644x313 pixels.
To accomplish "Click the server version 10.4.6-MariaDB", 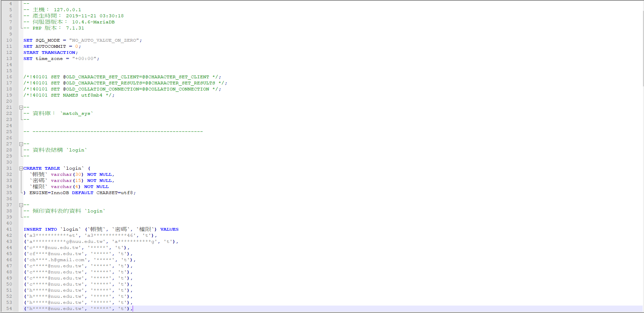I will point(93,22).
